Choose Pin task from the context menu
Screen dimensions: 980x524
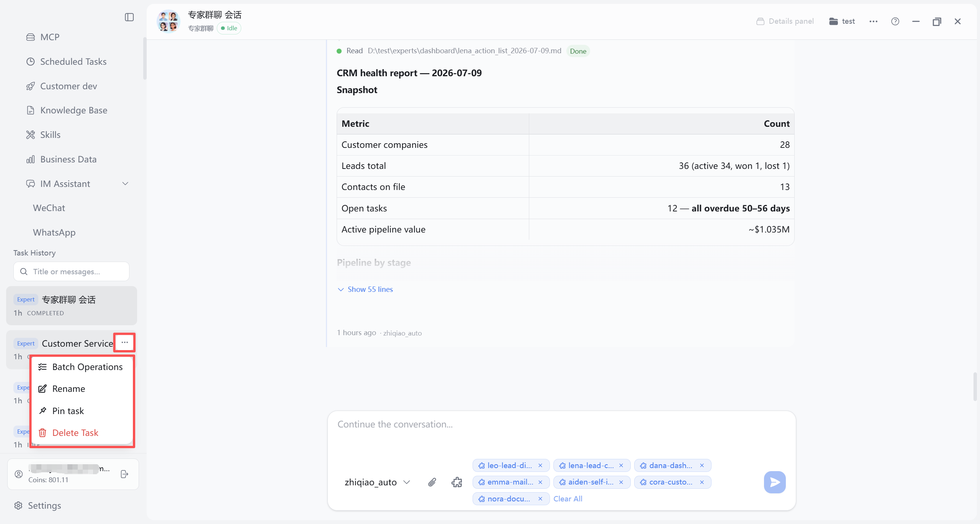82,411
